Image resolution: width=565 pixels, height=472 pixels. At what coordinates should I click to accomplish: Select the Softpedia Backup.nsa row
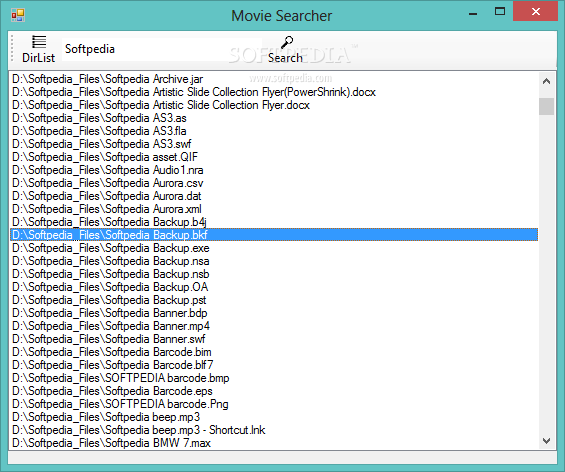pos(274,261)
